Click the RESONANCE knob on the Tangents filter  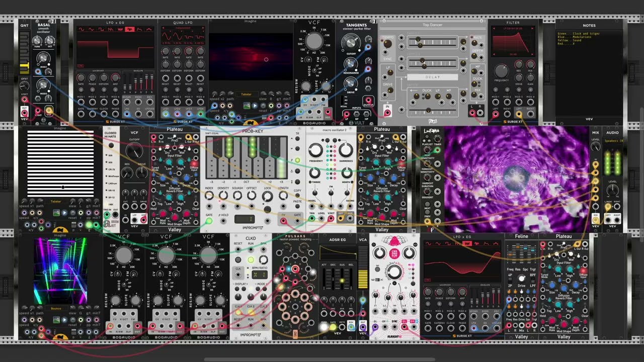[351, 63]
